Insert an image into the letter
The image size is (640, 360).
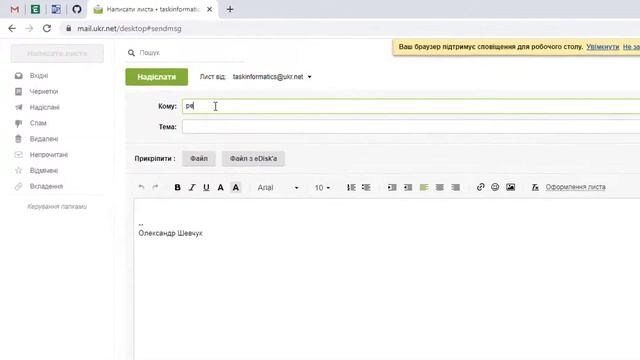510,187
